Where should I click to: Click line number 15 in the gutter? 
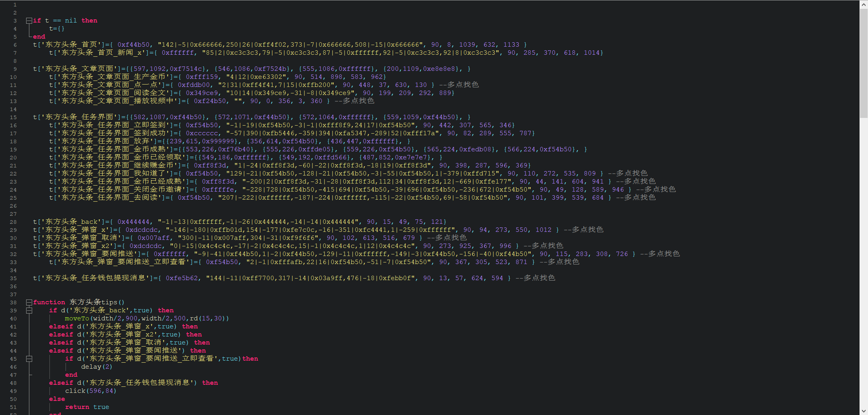(x=13, y=117)
